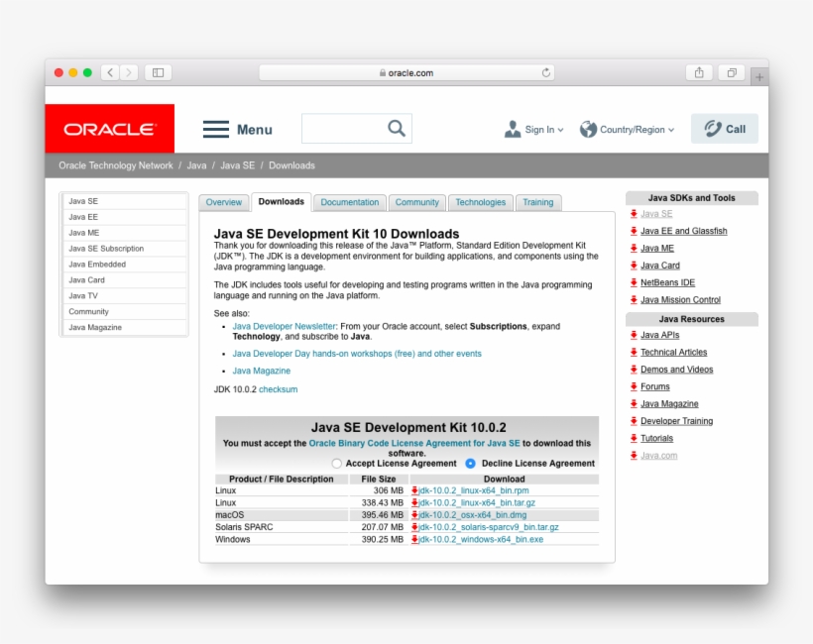Open Technical Articles link
This screenshot has height=644, width=813.
pyautogui.click(x=673, y=353)
